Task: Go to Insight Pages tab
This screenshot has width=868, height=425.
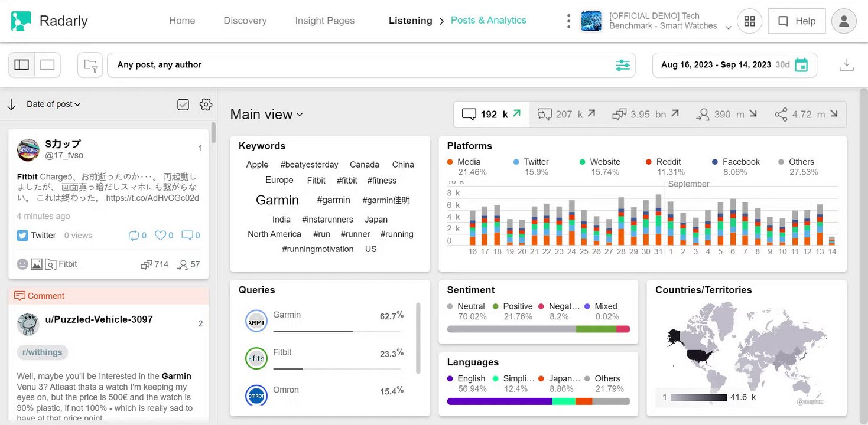Action: (x=325, y=21)
